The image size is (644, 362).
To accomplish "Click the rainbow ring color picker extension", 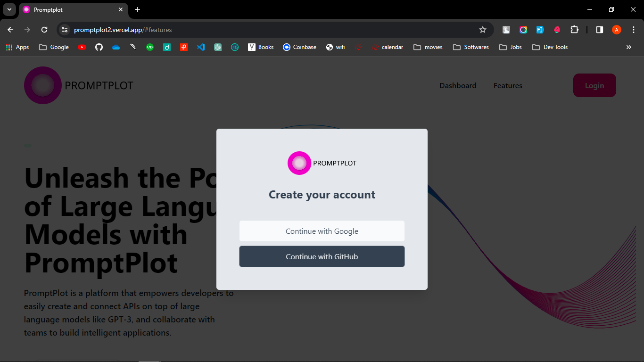I will pyautogui.click(x=523, y=30).
